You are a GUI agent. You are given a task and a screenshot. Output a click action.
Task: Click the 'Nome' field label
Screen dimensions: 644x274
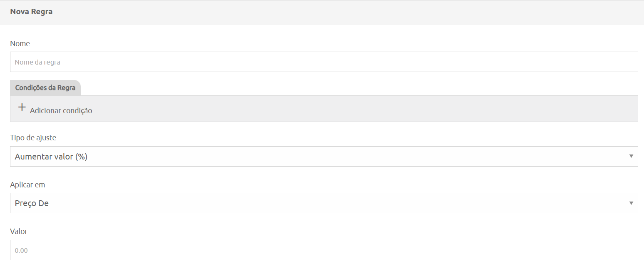coord(20,43)
